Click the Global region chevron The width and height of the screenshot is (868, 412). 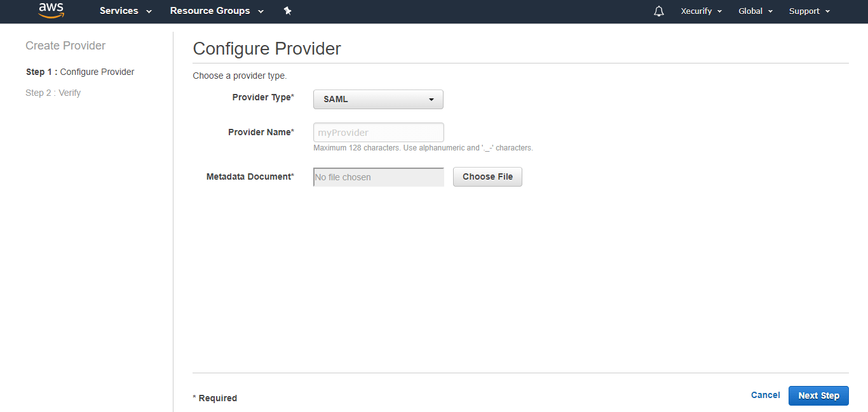(770, 11)
